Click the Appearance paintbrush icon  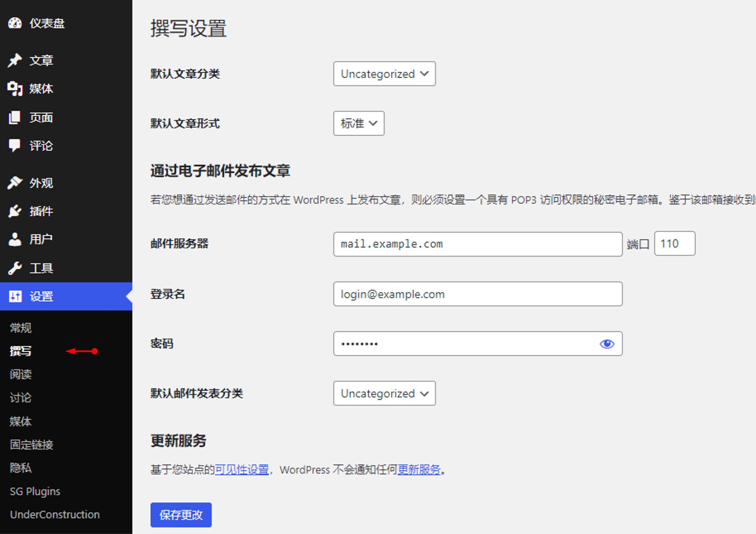(x=15, y=183)
